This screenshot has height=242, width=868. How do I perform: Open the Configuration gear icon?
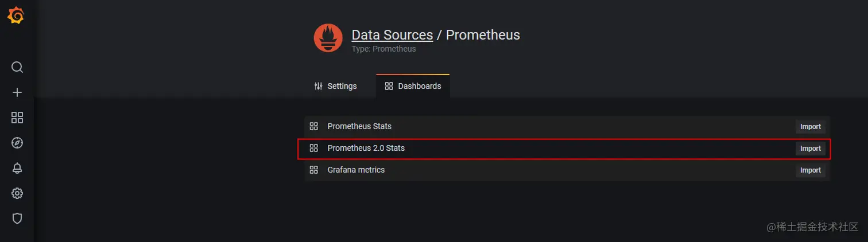click(x=17, y=193)
